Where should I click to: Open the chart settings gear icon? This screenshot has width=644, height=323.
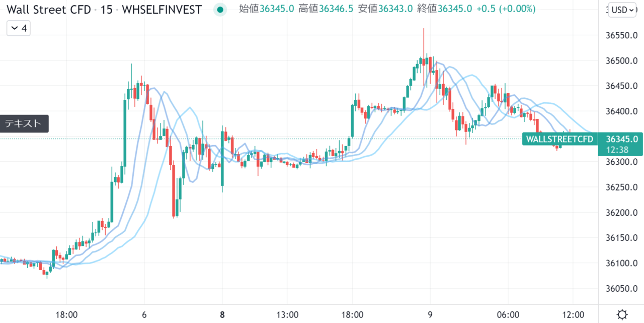[x=622, y=315]
